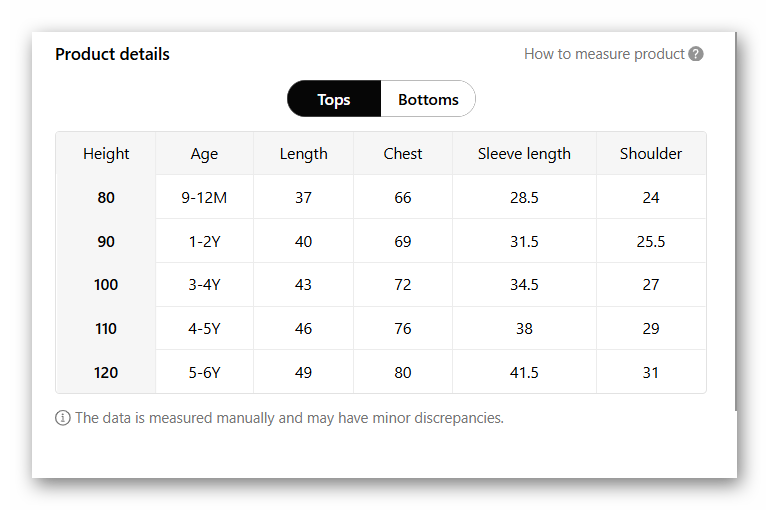The width and height of the screenshot is (769, 510).
Task: Click the Chest column header
Action: tap(402, 154)
